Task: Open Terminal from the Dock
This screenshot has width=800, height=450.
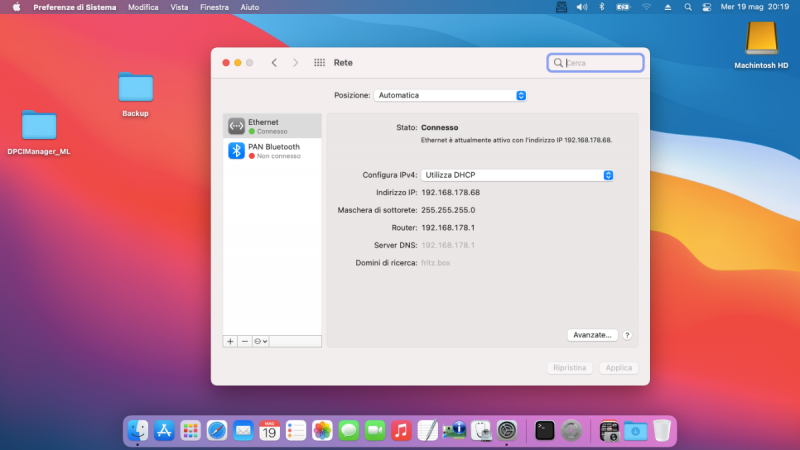Action: pyautogui.click(x=545, y=430)
